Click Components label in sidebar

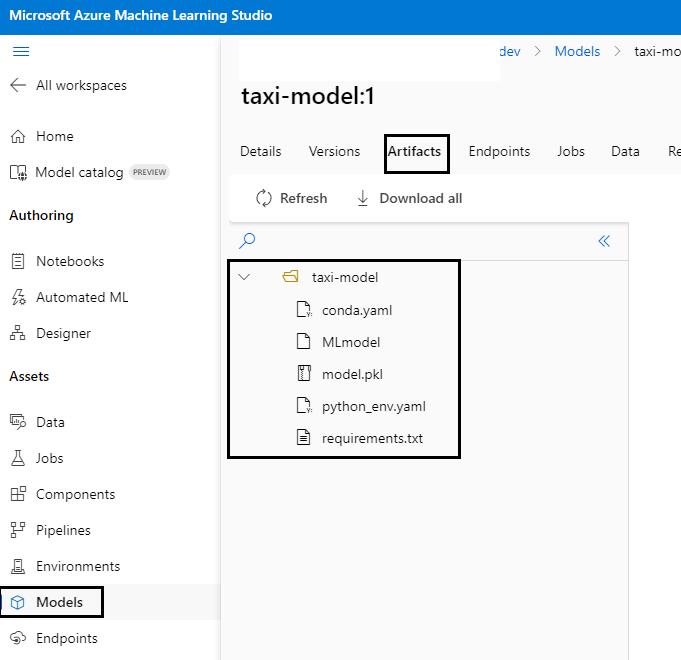click(x=76, y=495)
